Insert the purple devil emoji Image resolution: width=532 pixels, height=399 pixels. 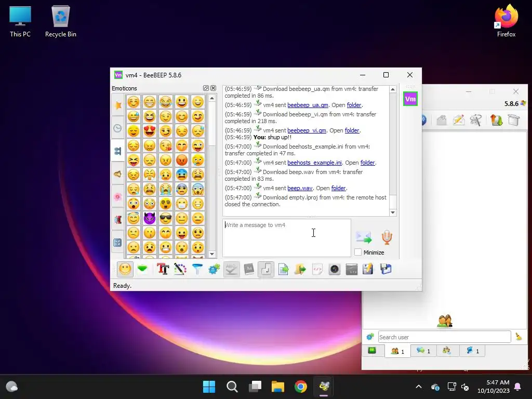pyautogui.click(x=149, y=218)
